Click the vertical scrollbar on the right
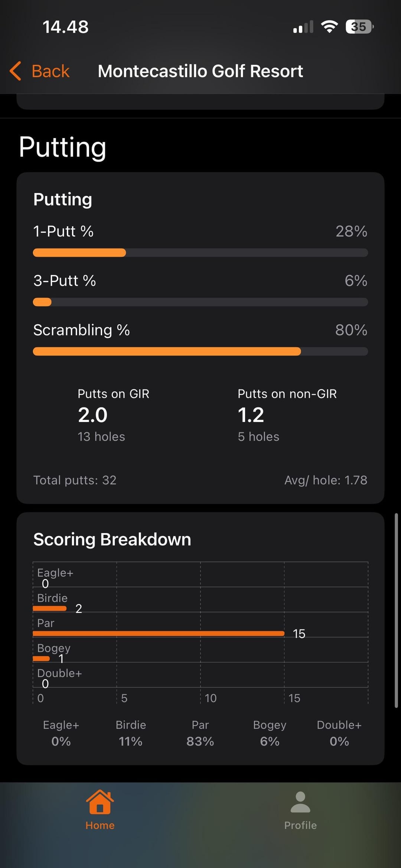This screenshot has width=401, height=868. coord(396,610)
